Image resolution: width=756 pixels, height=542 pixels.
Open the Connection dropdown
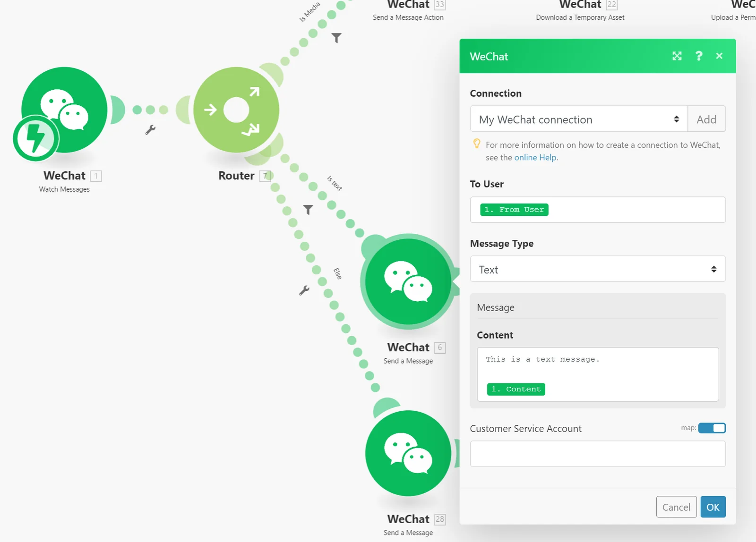pos(579,119)
